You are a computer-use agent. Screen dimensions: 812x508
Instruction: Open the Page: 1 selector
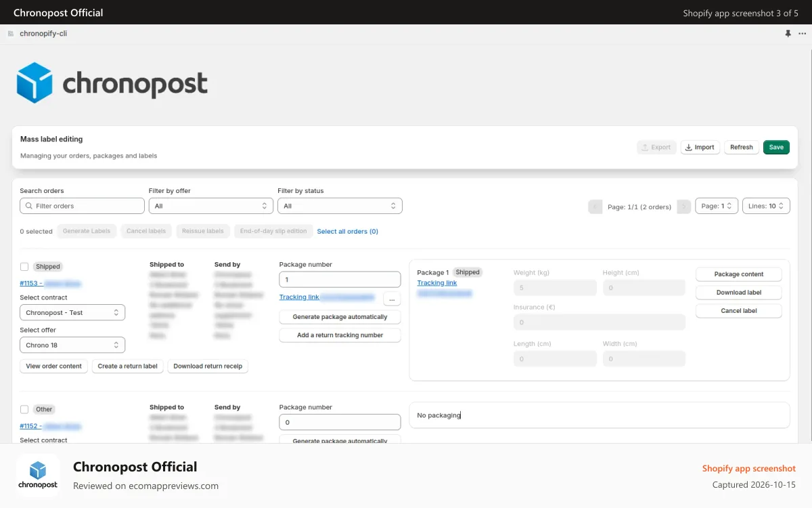(x=717, y=206)
